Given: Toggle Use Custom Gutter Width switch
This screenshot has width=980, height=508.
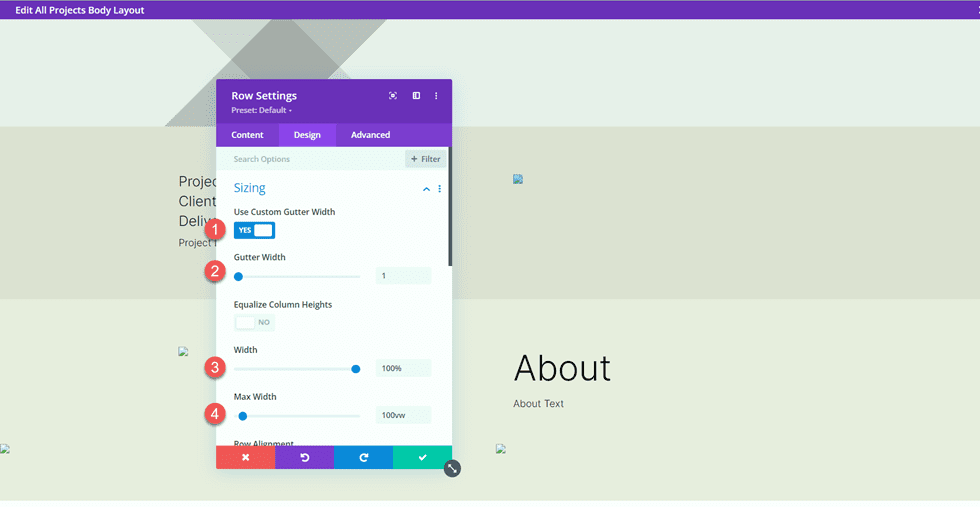Looking at the screenshot, I should [254, 230].
